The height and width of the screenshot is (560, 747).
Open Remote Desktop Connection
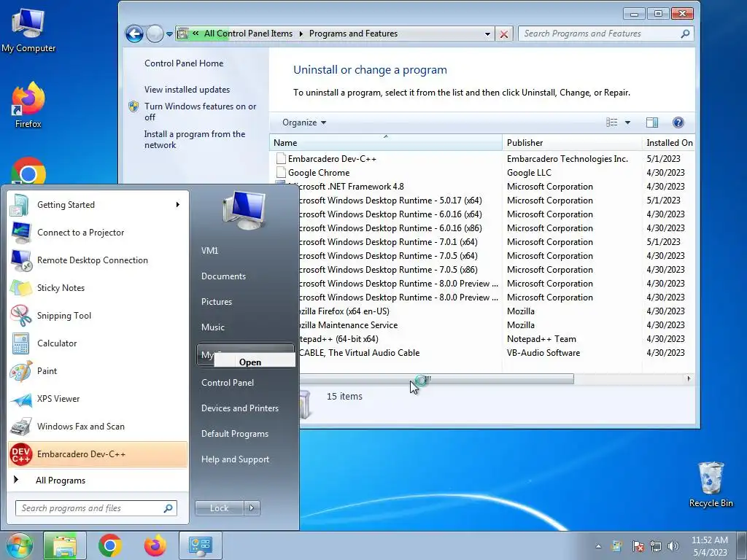98,260
